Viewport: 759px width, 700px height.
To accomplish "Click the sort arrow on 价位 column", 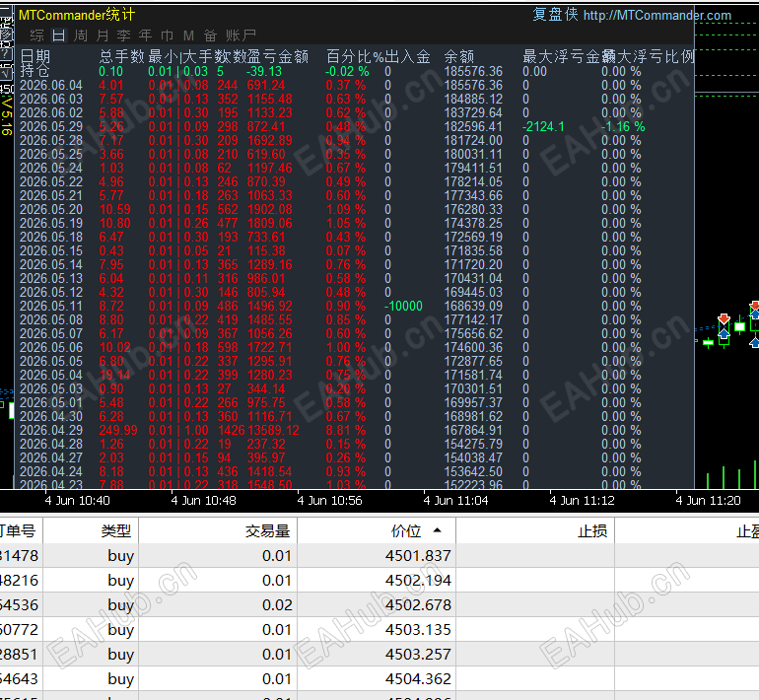I will 437,530.
